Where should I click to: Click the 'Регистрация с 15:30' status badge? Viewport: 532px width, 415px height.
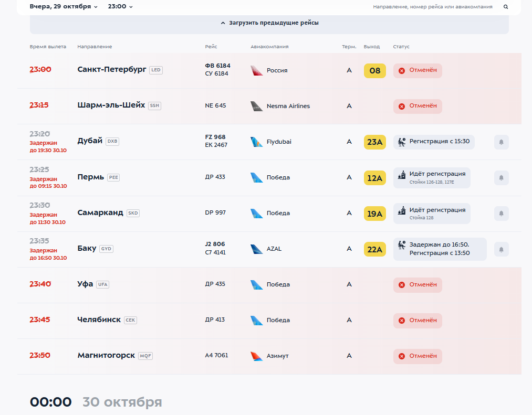434,142
